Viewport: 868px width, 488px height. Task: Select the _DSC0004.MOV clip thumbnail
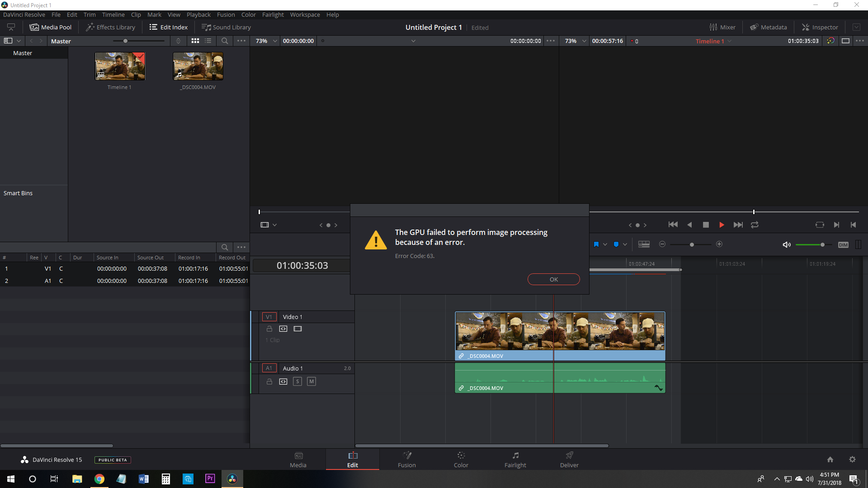click(198, 66)
